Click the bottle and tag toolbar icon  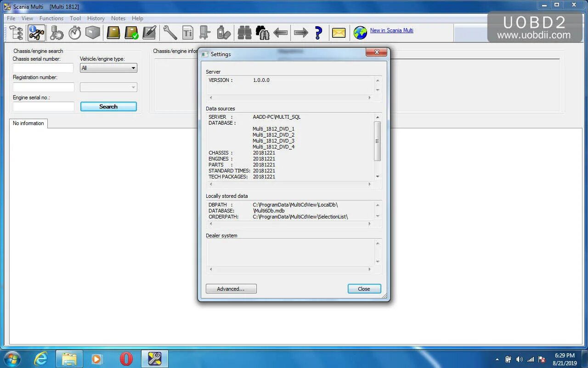coord(223,33)
